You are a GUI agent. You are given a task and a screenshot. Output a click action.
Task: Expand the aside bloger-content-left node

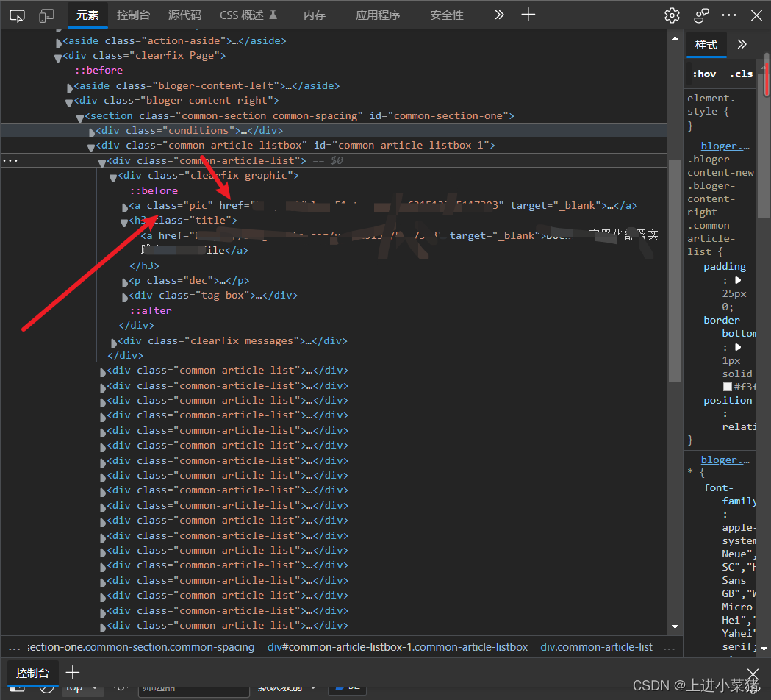click(69, 87)
